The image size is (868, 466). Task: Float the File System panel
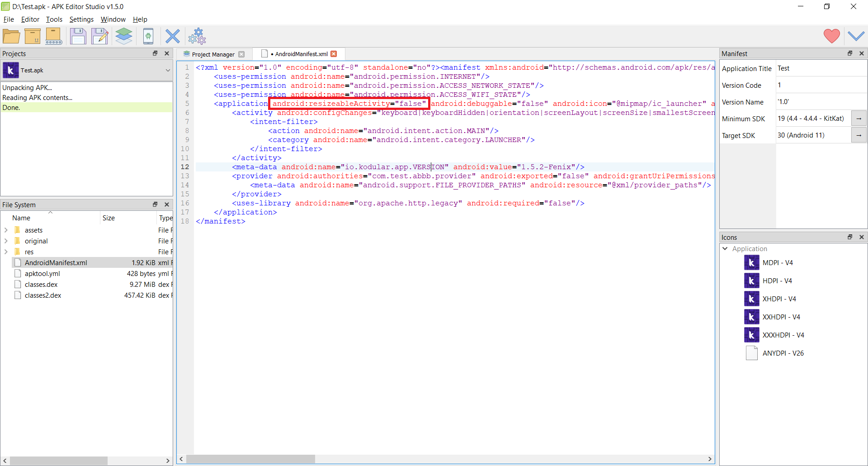tap(155, 204)
